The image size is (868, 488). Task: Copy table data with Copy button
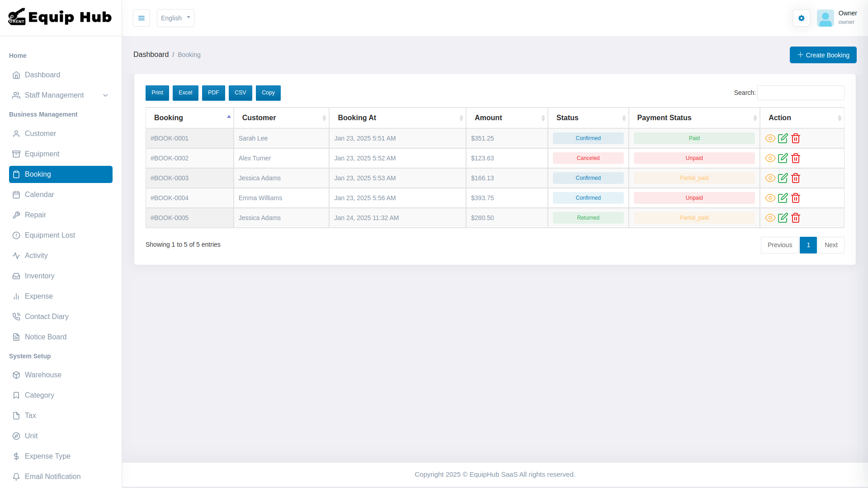(268, 93)
